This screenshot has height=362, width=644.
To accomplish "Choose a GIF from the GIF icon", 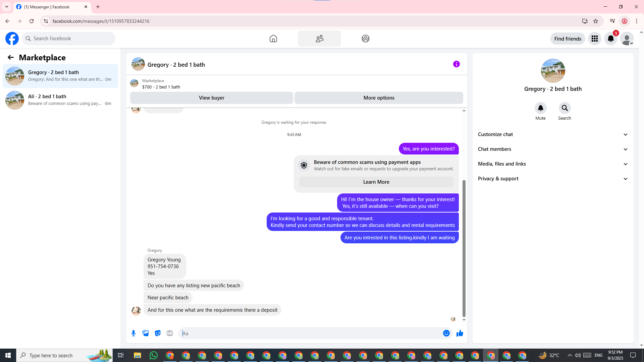I will coord(170,333).
